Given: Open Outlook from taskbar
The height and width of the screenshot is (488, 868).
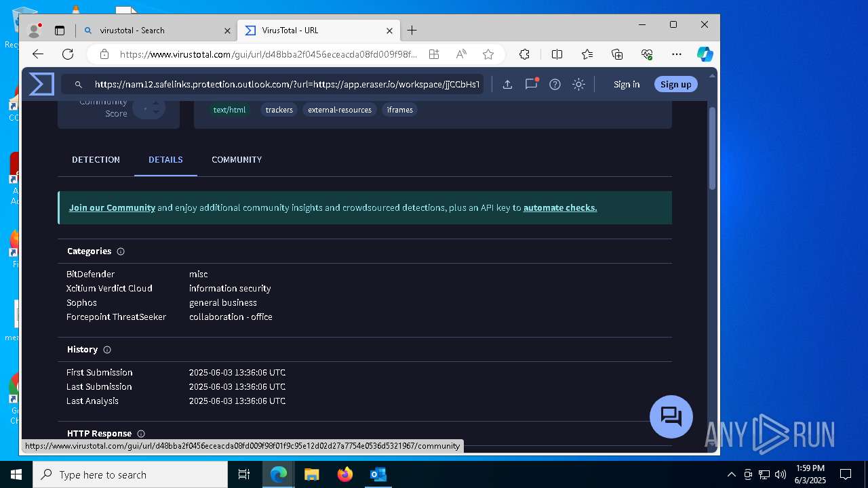Looking at the screenshot, I should pos(378,474).
